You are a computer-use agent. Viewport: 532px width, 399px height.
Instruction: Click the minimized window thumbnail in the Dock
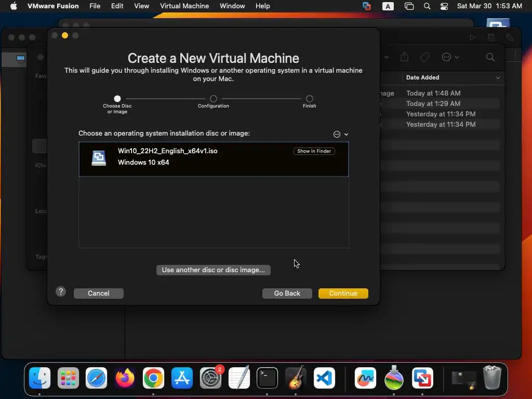click(464, 380)
